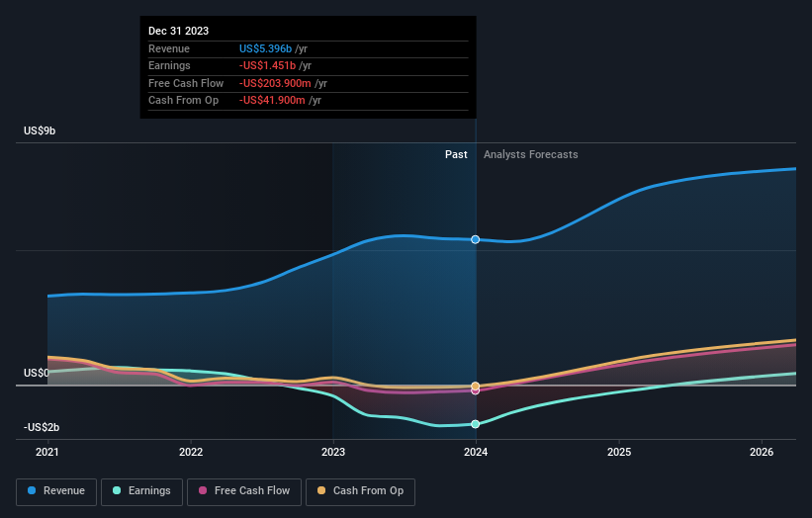Click the Dec 31 2023 tooltip date
This screenshot has width=812, height=518.
point(178,31)
